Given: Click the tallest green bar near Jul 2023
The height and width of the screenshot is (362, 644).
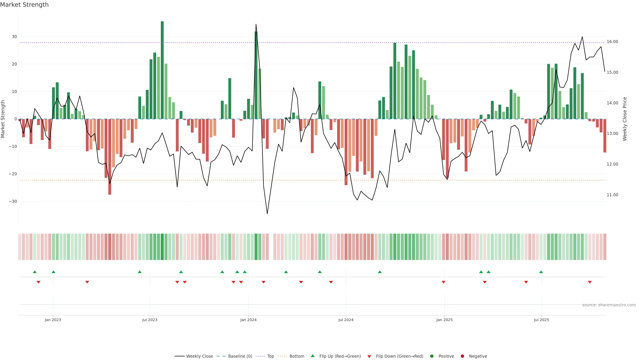Looking at the screenshot, I should point(162,70).
